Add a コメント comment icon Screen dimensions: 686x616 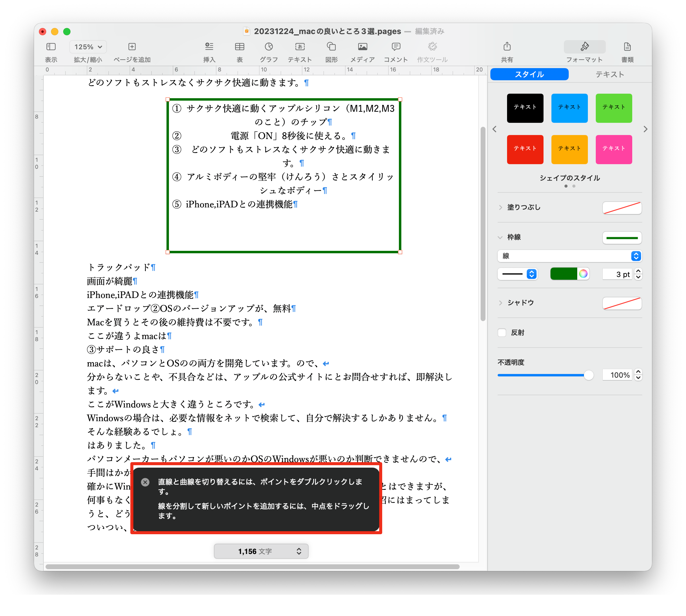396,47
